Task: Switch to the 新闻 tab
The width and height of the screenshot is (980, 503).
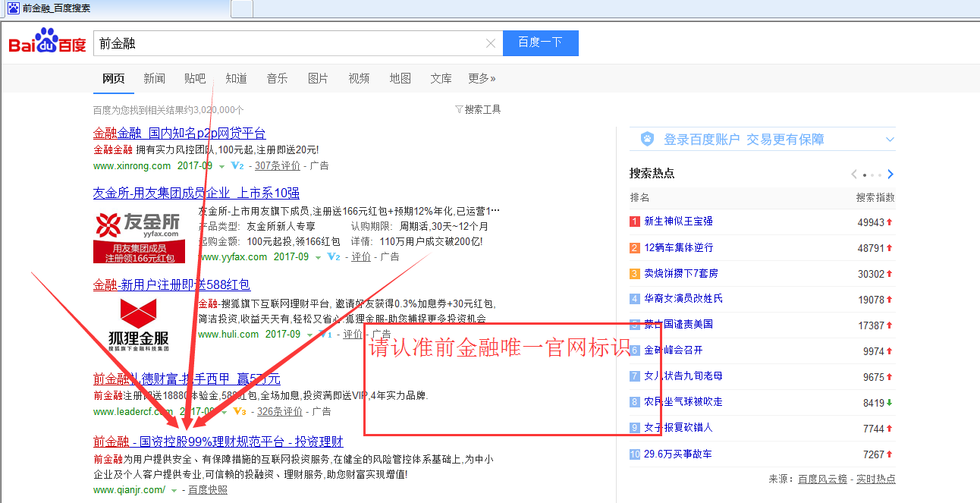Action: coord(154,78)
